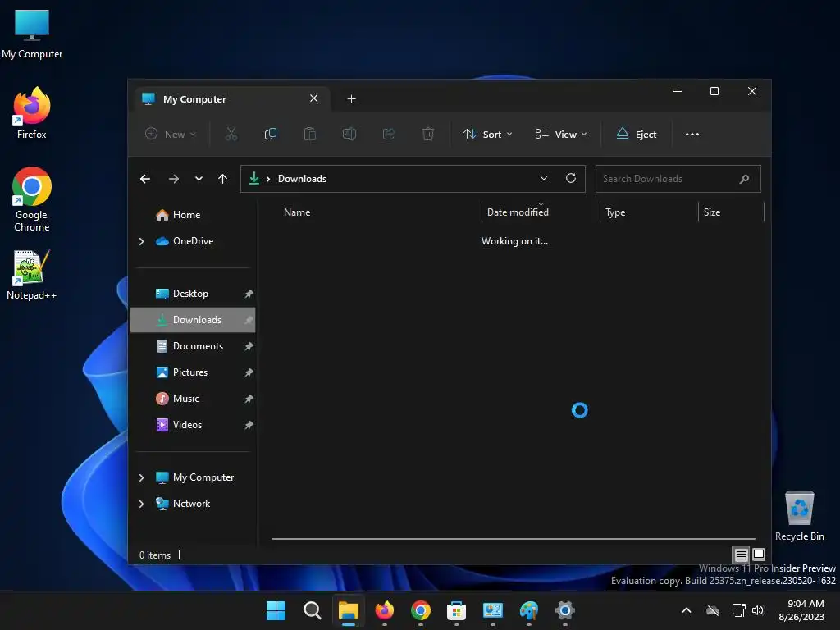Show hidden system tray icons
840x630 pixels.
pyautogui.click(x=687, y=610)
